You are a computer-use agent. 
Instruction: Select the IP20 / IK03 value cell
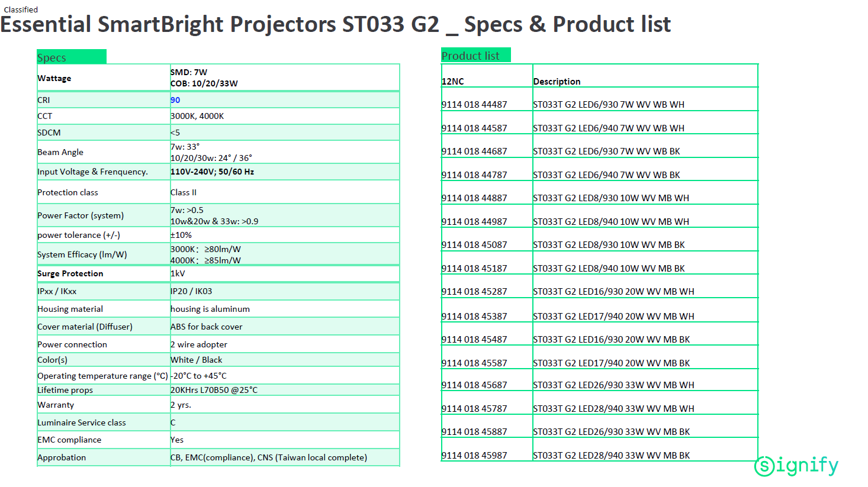(285, 291)
